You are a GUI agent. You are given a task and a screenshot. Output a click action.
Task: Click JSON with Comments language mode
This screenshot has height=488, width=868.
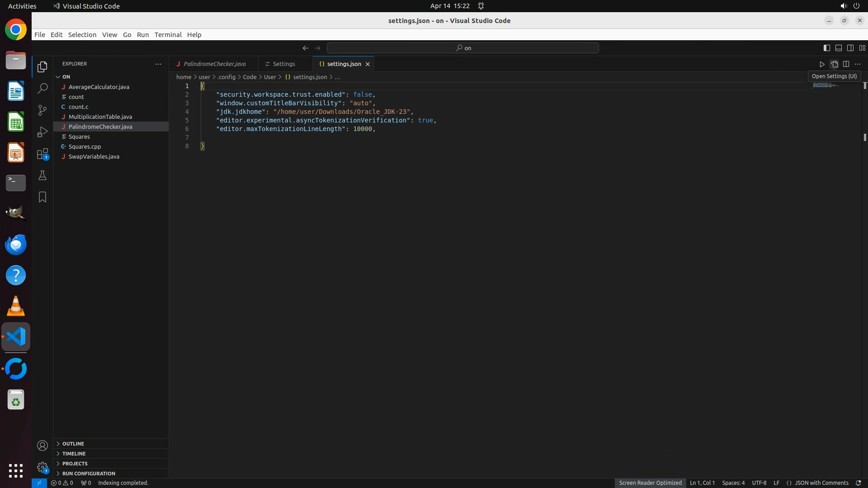(x=821, y=483)
